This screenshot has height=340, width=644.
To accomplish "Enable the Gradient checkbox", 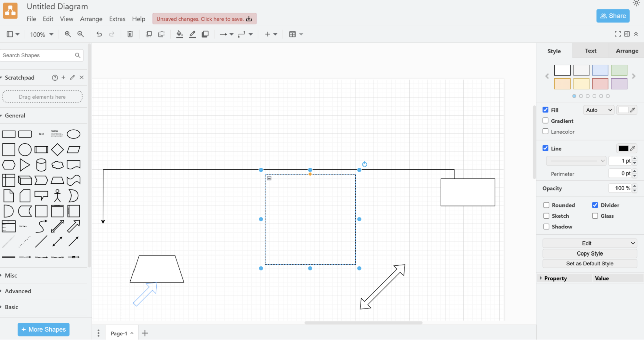I will 546,121.
